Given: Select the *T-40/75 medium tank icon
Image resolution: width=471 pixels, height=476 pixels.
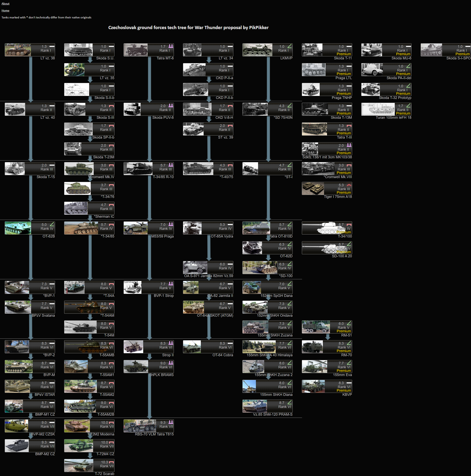Looking at the screenshot, I should pyautogui.click(x=230, y=165).
